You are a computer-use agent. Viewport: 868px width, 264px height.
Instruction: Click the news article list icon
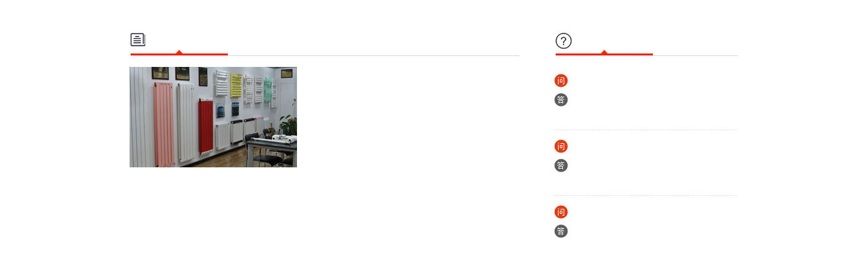click(138, 40)
